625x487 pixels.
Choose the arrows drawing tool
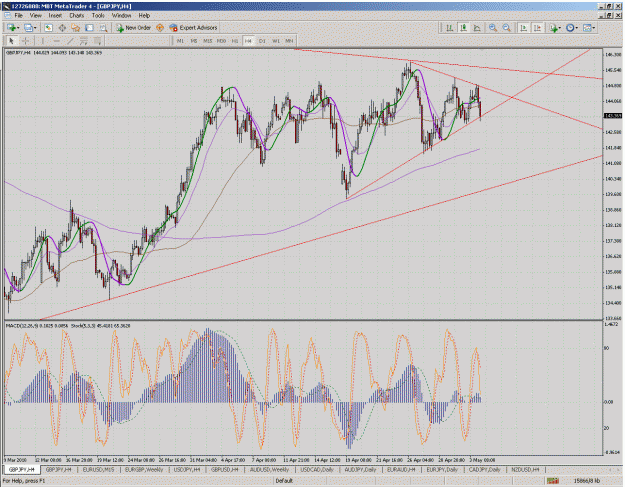(x=97, y=41)
